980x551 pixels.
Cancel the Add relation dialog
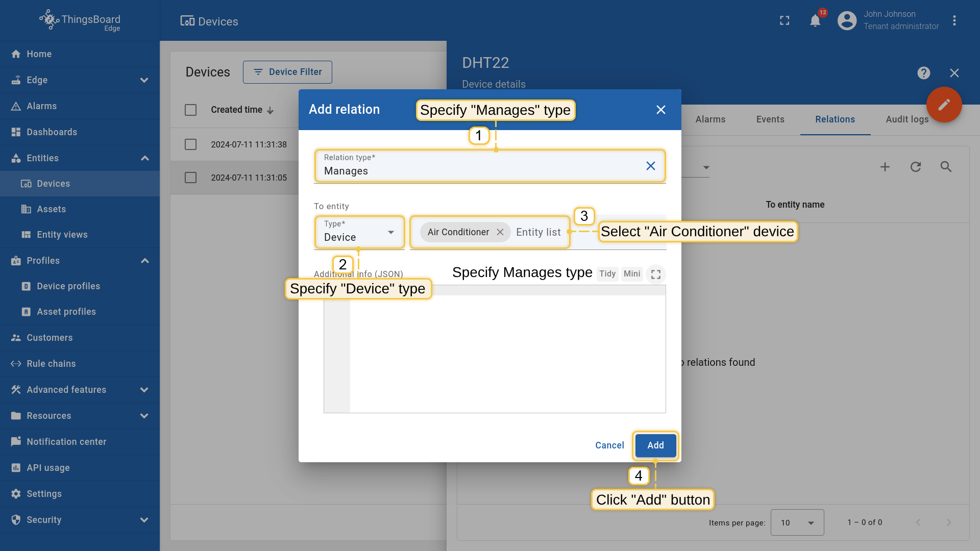click(x=609, y=445)
